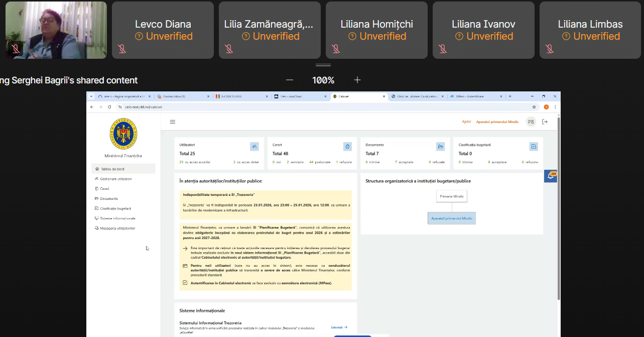Click the Documente card folder icon
The image size is (644, 337).
[440, 146]
